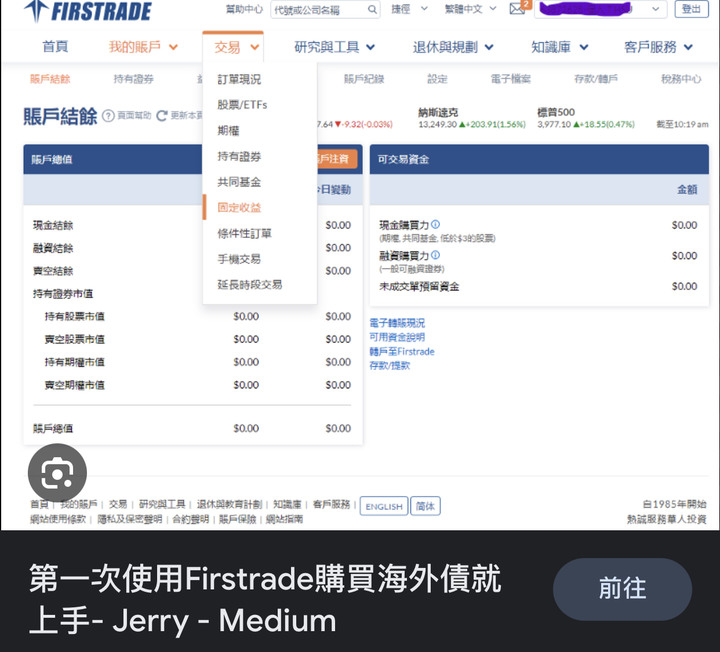
Task: Switch site to ENGLISH
Action: pos(384,506)
